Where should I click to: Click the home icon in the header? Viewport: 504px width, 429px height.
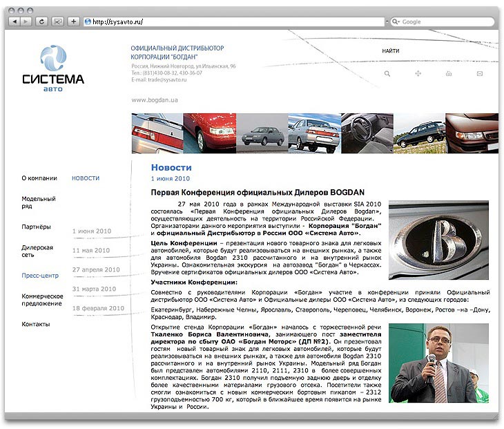[449, 74]
